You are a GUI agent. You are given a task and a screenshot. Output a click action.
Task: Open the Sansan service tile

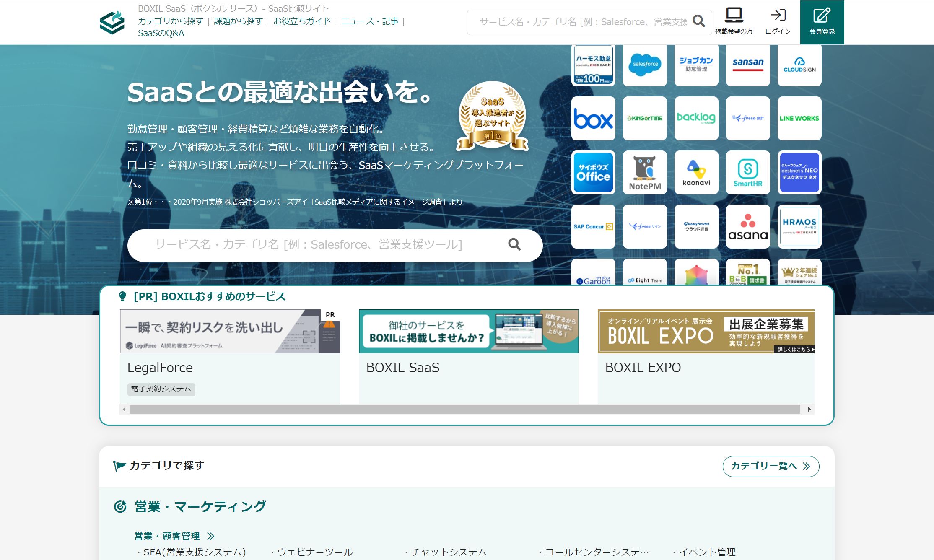coord(748,65)
